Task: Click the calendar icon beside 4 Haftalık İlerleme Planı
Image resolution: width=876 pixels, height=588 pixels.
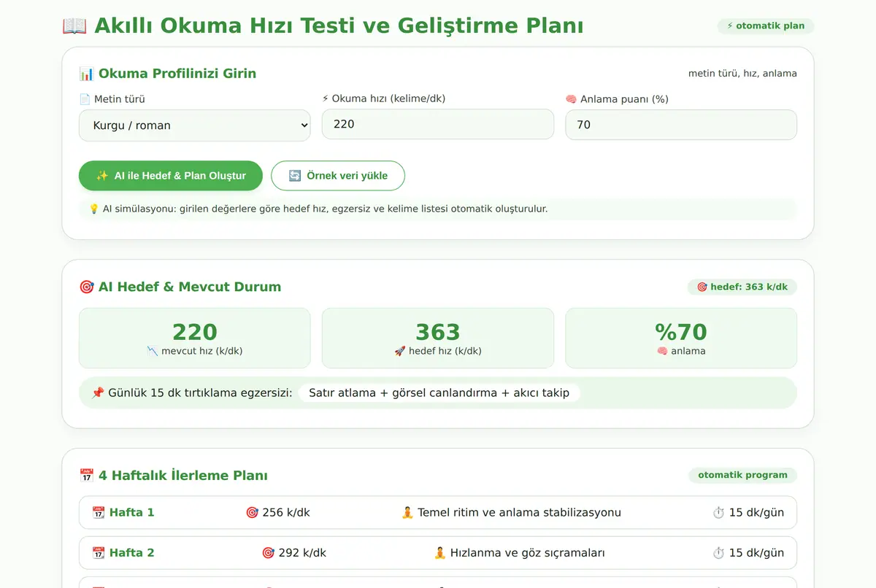Action: [x=86, y=476]
